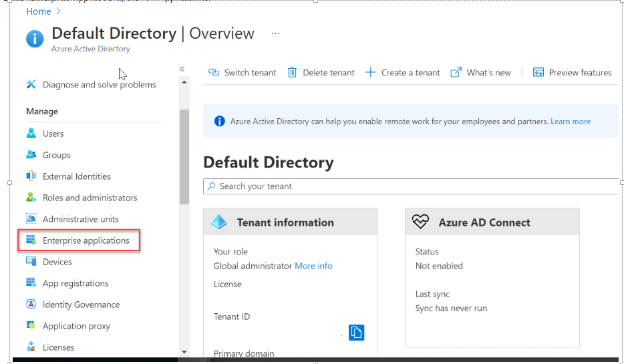The height and width of the screenshot is (364, 624).
Task: Click the Preview features icon
Action: click(x=538, y=72)
